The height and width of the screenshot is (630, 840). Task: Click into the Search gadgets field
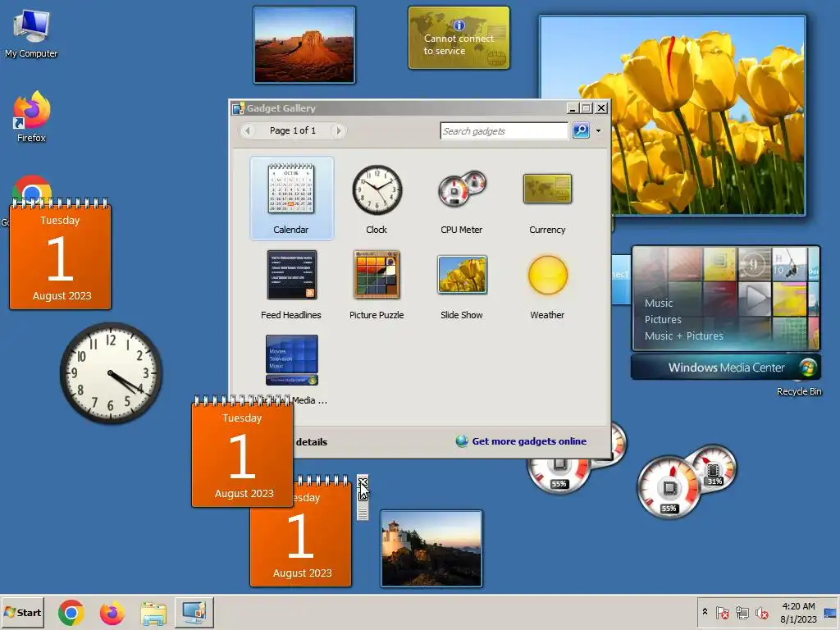click(504, 130)
